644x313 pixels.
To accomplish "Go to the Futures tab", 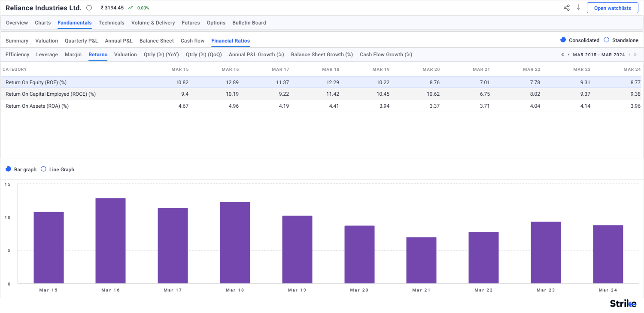I will pyautogui.click(x=191, y=23).
